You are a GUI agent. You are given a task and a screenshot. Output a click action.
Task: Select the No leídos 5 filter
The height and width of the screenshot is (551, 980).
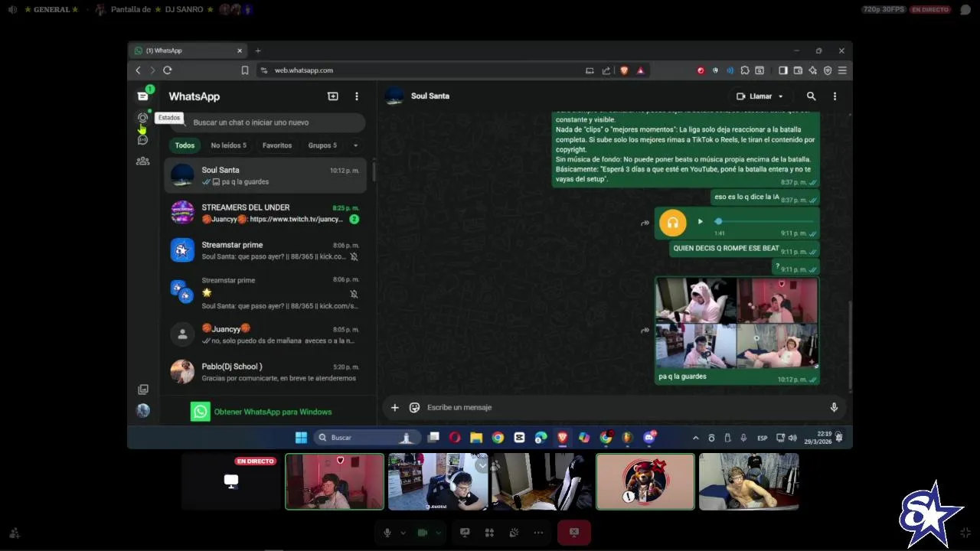[x=229, y=145]
